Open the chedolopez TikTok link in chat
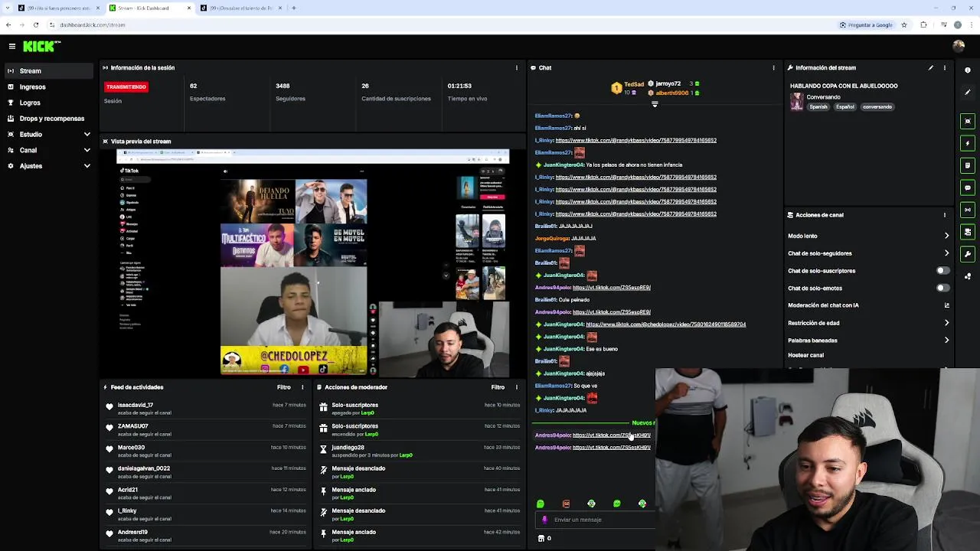The height and width of the screenshot is (551, 980). (665, 324)
